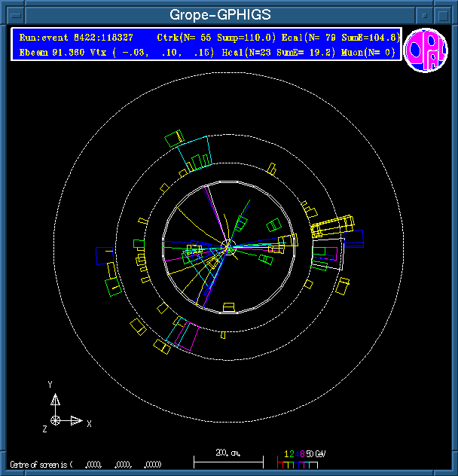Pick the magenta-outlined cluster at the bottom
458x476 pixels.
pos(185,334)
